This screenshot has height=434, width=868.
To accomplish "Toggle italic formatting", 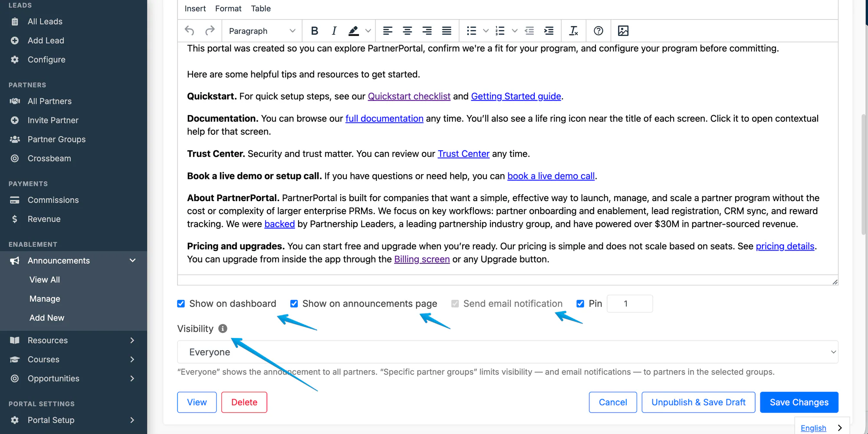I will tap(334, 31).
